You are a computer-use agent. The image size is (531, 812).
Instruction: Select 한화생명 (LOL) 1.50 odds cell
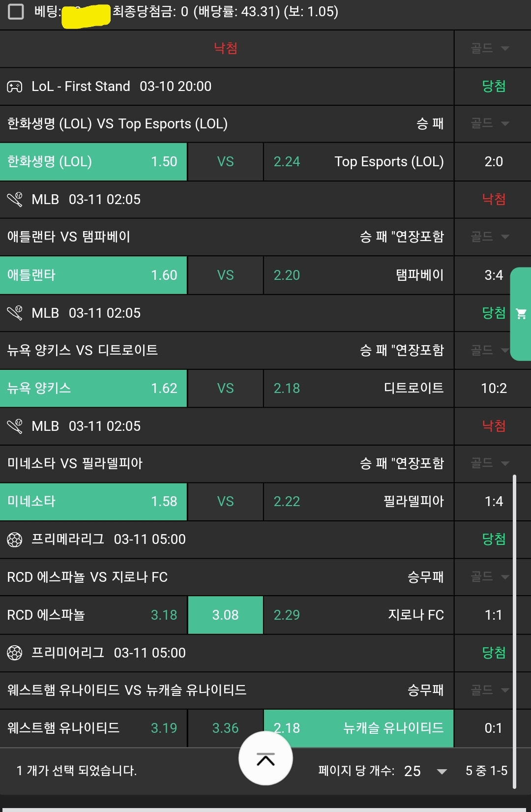93,162
